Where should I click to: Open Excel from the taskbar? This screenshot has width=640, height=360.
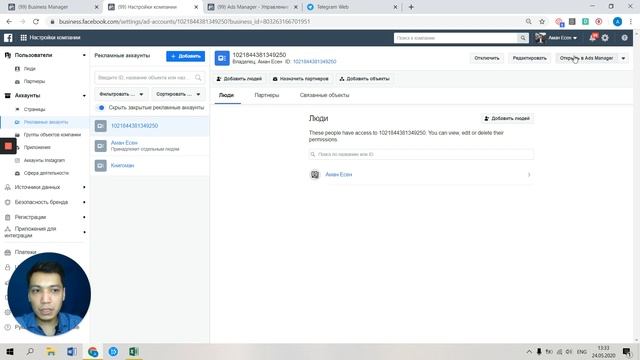[134, 351]
